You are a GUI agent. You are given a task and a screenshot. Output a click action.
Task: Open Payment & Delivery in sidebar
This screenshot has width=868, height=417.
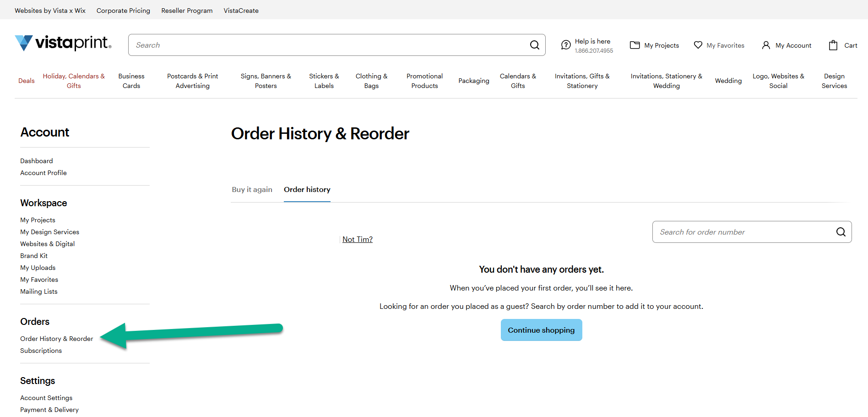pos(49,410)
